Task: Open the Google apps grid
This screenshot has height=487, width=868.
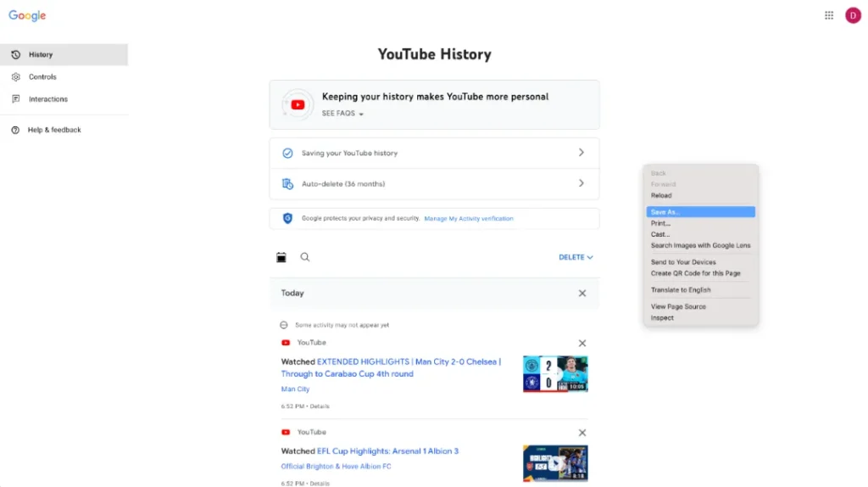Action: coord(829,15)
